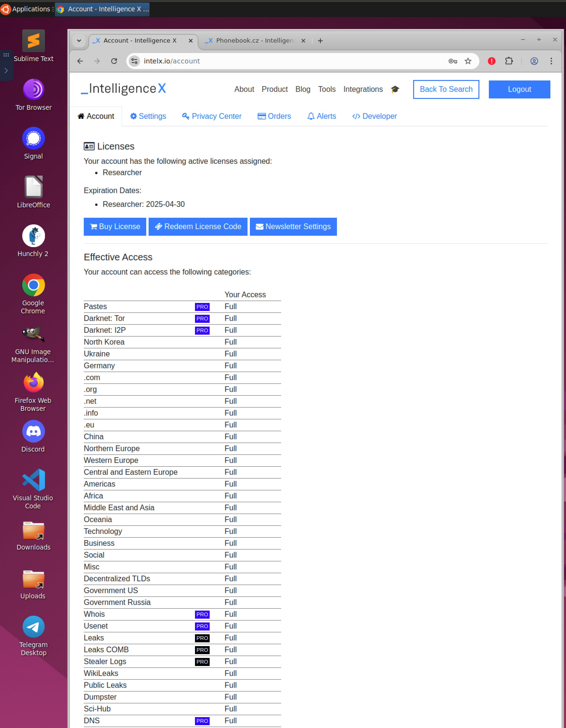The height and width of the screenshot is (728, 566).
Task: Switch to the Settings tab
Action: pyautogui.click(x=148, y=116)
